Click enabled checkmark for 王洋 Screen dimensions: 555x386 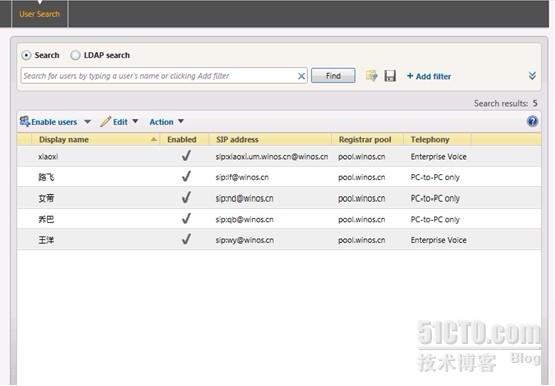[x=186, y=239]
